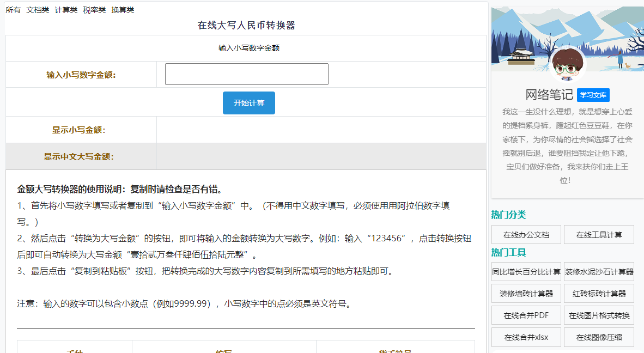Click the 学习文库 blue badge
Screen dimensions: 644x353
tap(593, 95)
